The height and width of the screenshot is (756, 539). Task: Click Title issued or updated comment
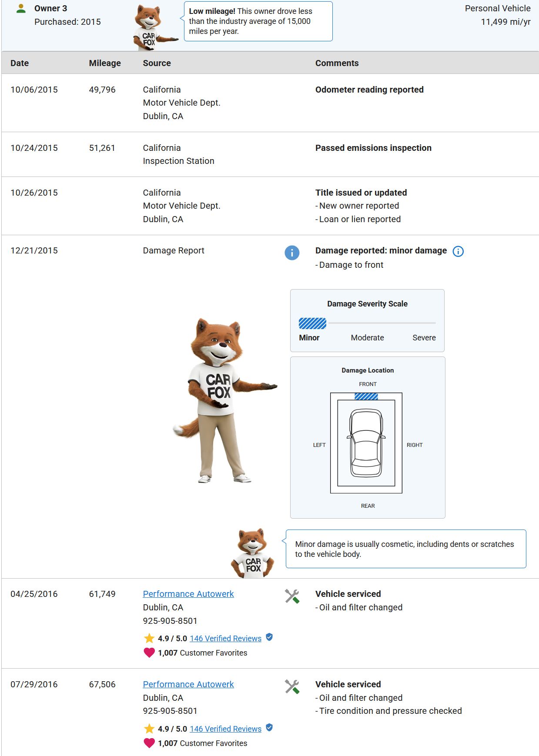361,193
